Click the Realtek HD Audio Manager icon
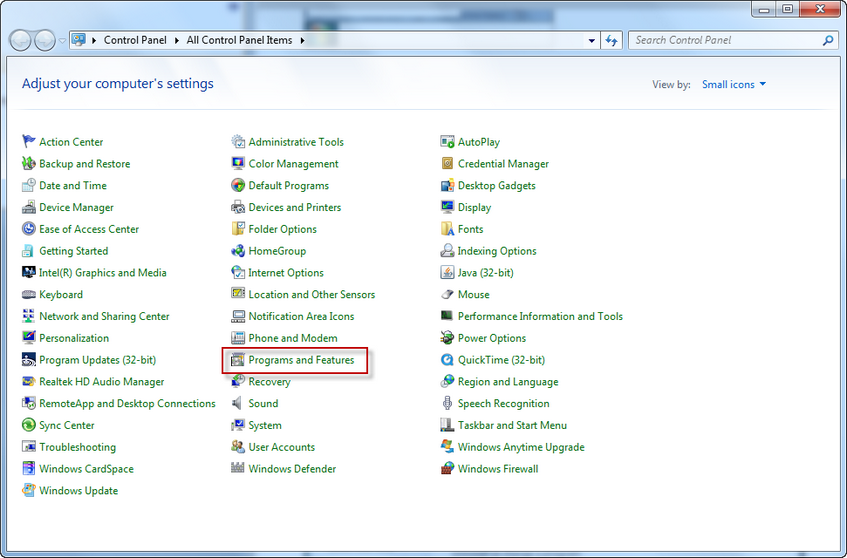Screen dimensions: 847x558 (x=29, y=381)
